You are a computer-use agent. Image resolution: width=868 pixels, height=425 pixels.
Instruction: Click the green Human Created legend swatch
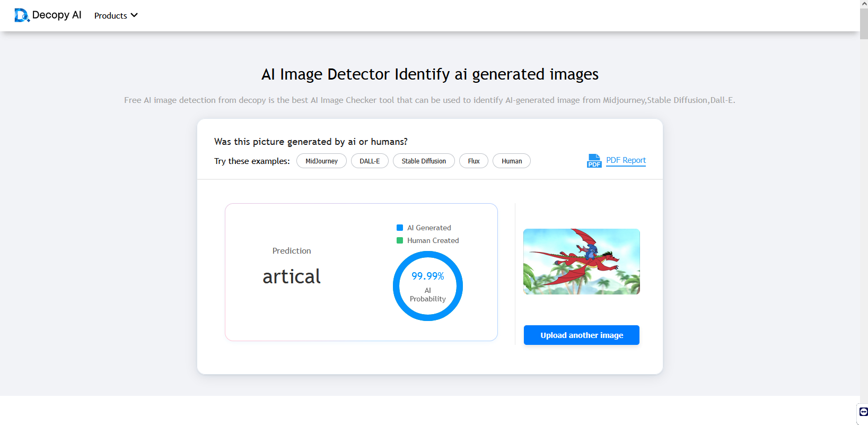pos(400,240)
